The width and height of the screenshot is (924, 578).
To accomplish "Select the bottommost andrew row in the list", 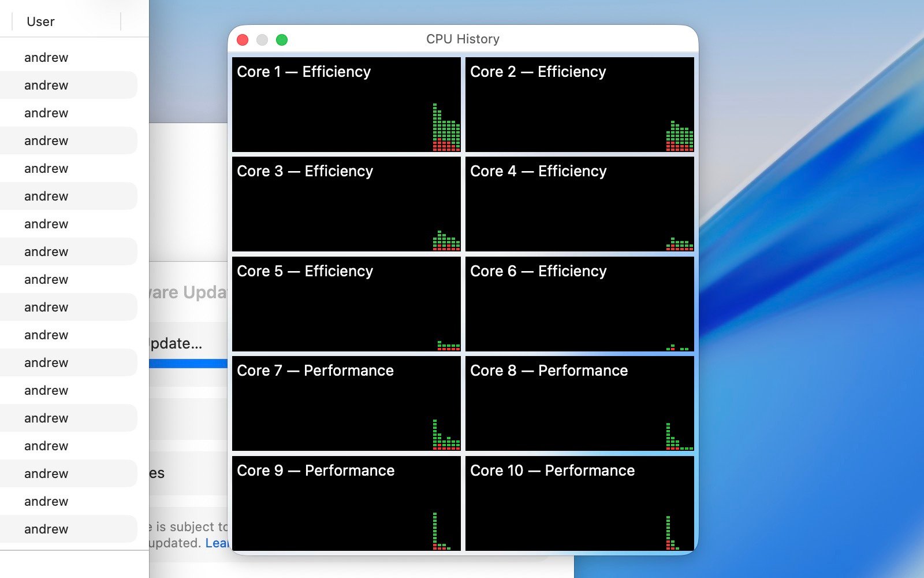I will coord(46,529).
